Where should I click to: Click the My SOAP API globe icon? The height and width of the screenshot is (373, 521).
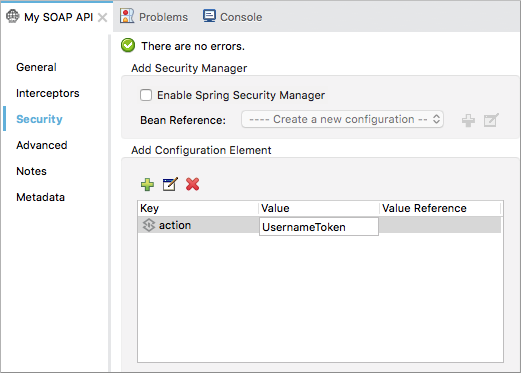click(x=13, y=16)
